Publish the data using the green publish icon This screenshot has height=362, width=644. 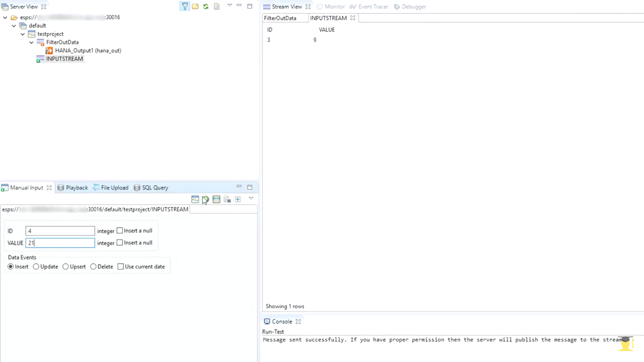pos(205,199)
